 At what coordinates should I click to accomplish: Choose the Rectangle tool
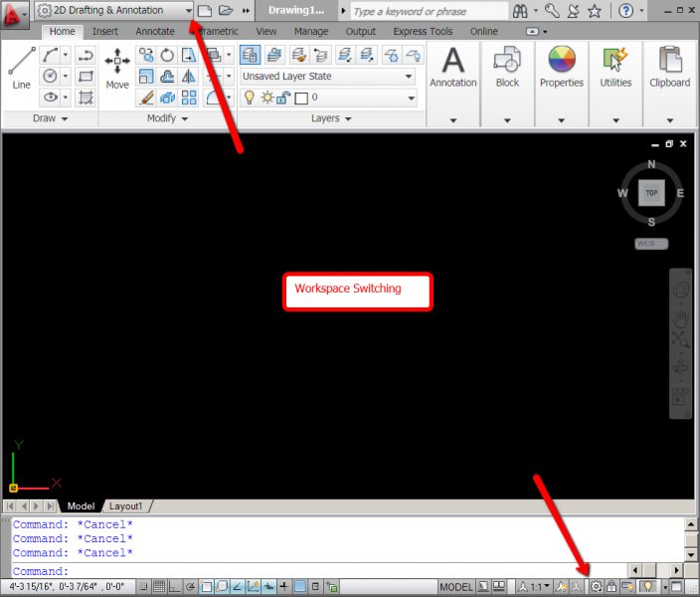(85, 76)
